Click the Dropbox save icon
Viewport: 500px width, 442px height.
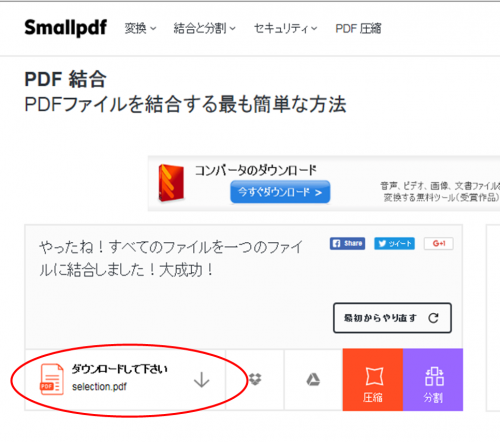tap(255, 379)
